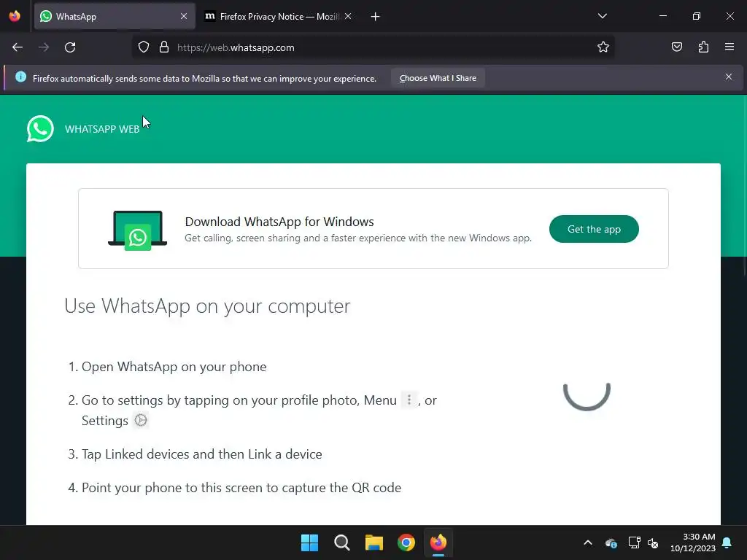Click the page vertical scrollbar
The height and width of the screenshot is (560, 747).
[743, 186]
